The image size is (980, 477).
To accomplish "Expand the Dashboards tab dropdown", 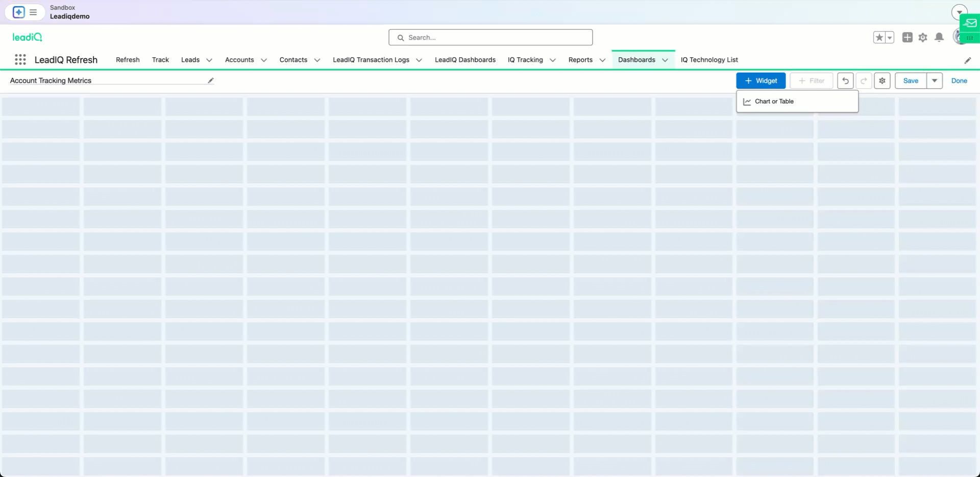I will tap(665, 60).
